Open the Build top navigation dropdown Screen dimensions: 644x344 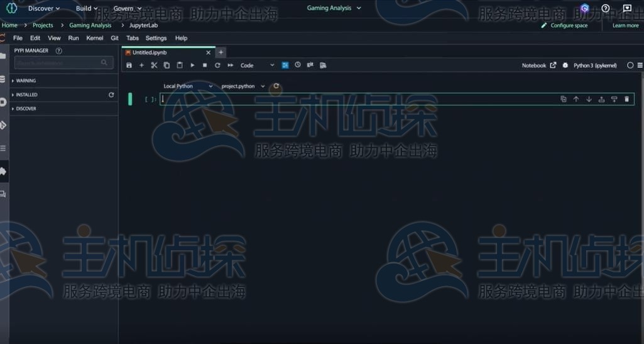87,8
